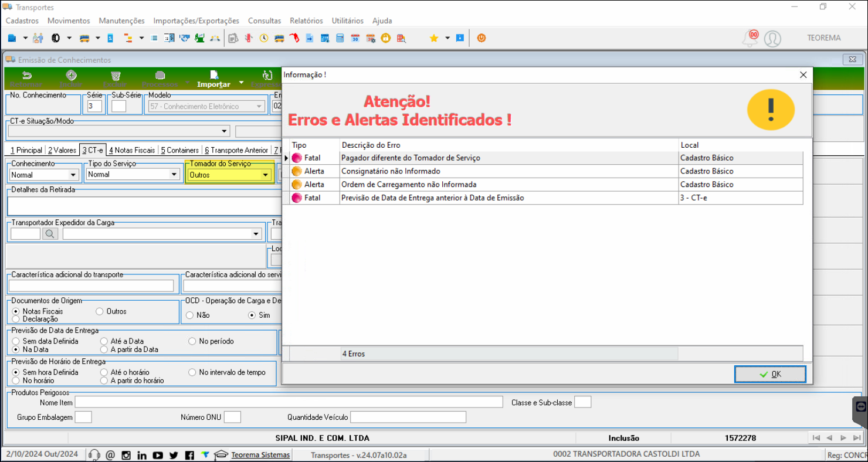Click the Importar button in Emissão toolbar
The width and height of the screenshot is (868, 462).
click(213, 79)
